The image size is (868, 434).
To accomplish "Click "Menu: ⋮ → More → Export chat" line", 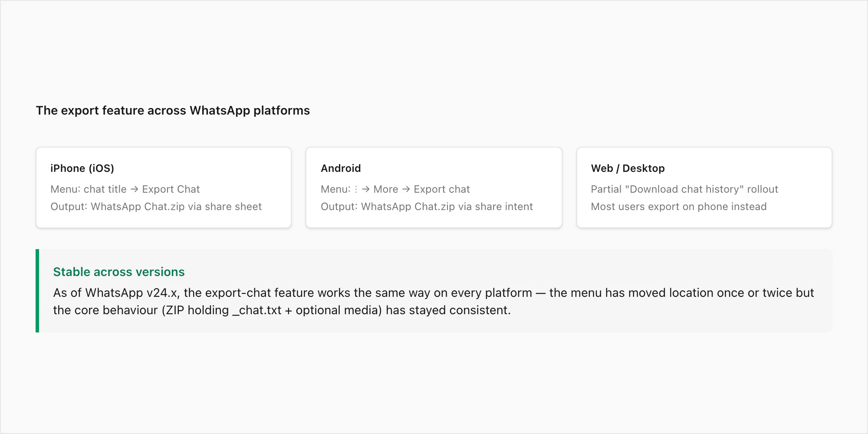I will pyautogui.click(x=395, y=189).
